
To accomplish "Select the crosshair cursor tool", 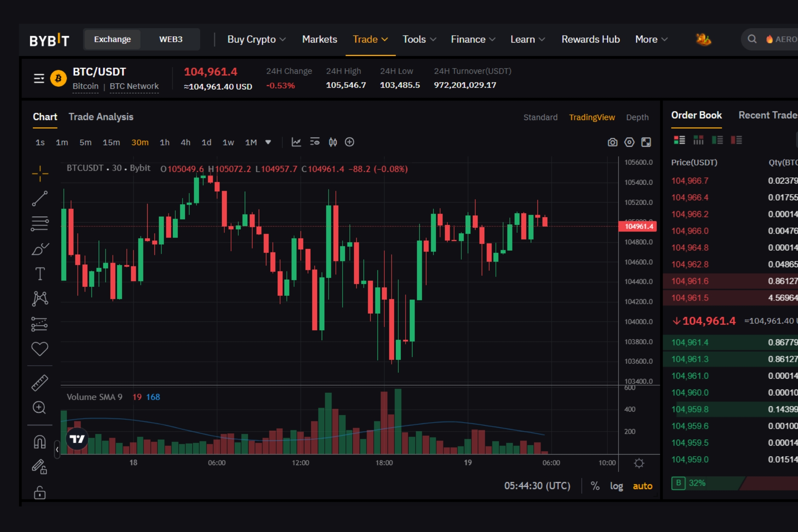I will coord(40,174).
